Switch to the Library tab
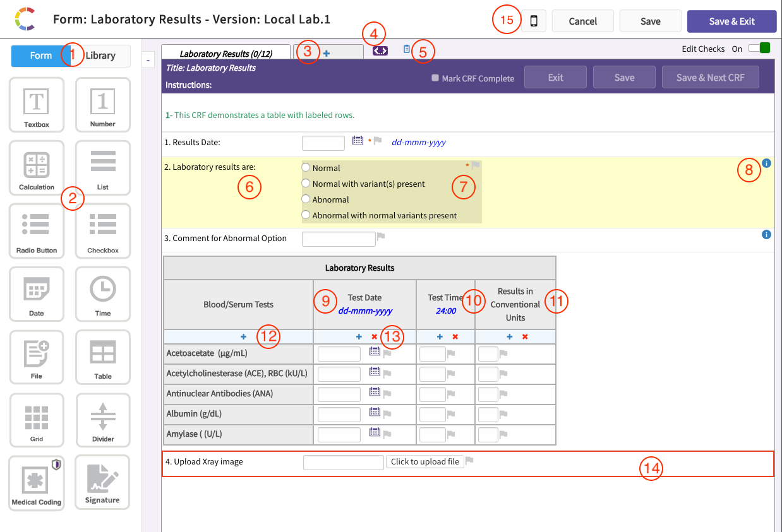782x532 pixels. (x=101, y=56)
